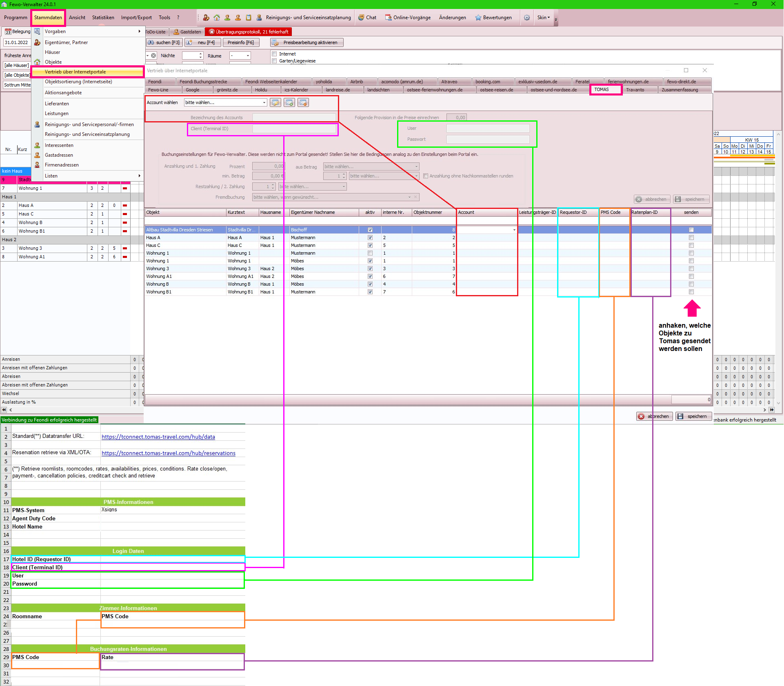This screenshot has height=686, width=784.
Task: Toggle aktiv checkbox for Wohnung 3 row
Action: pos(370,269)
